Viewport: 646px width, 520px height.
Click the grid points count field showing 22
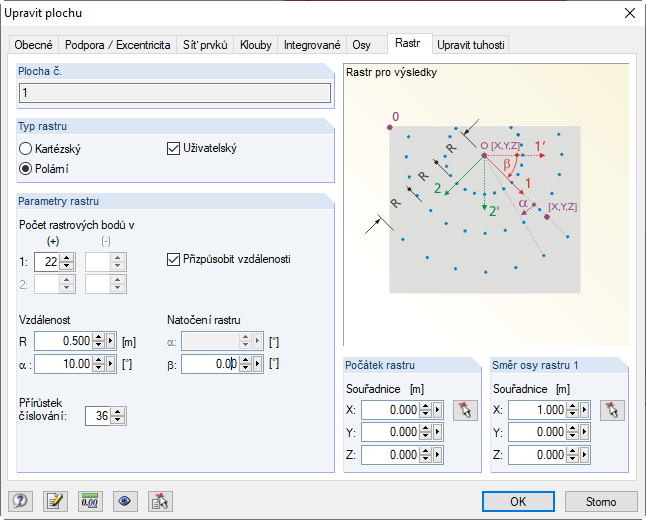(47, 262)
